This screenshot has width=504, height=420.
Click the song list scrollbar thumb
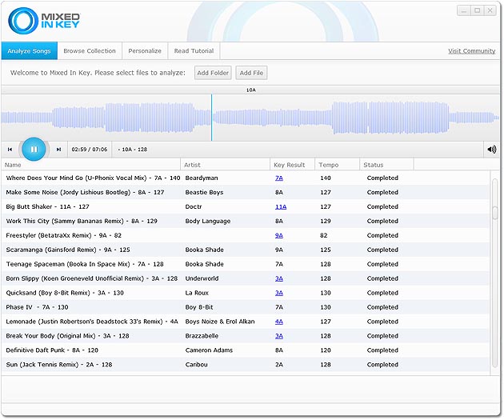pos(494,213)
